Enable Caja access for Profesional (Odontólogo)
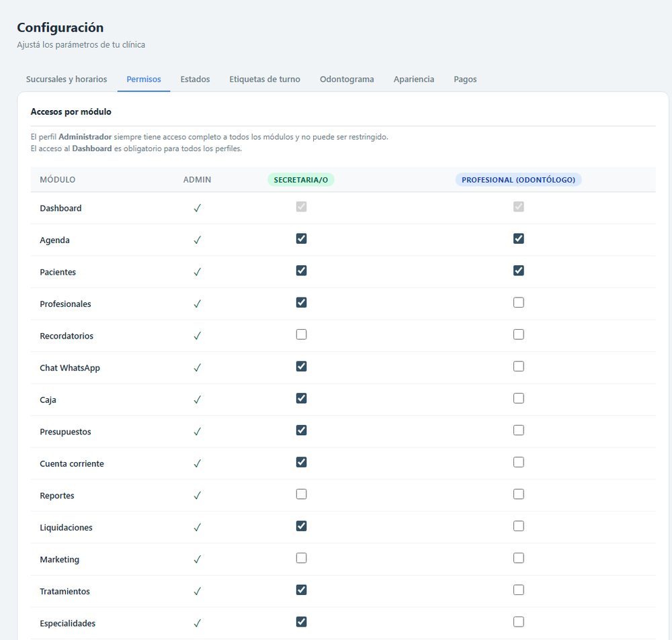 click(x=519, y=398)
